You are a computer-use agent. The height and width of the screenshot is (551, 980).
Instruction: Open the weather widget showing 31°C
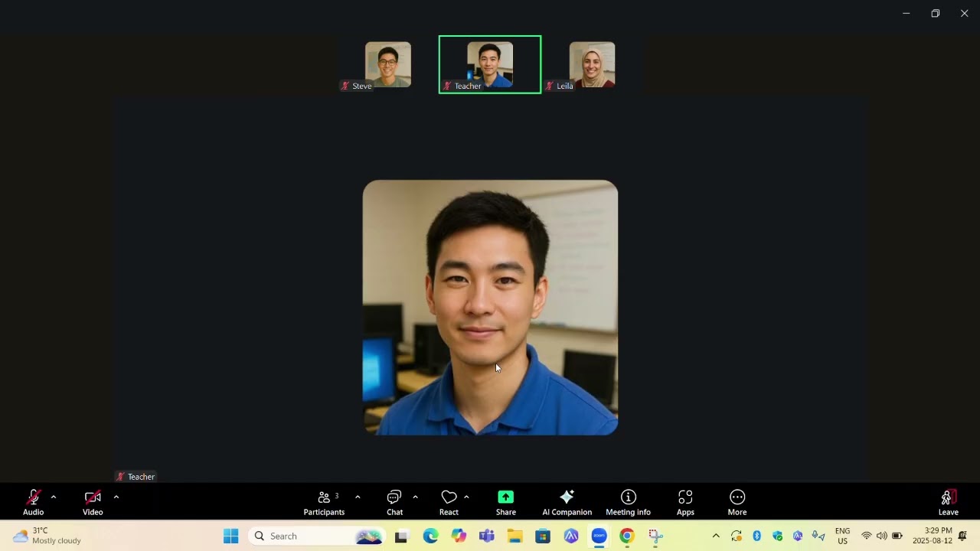click(x=47, y=536)
